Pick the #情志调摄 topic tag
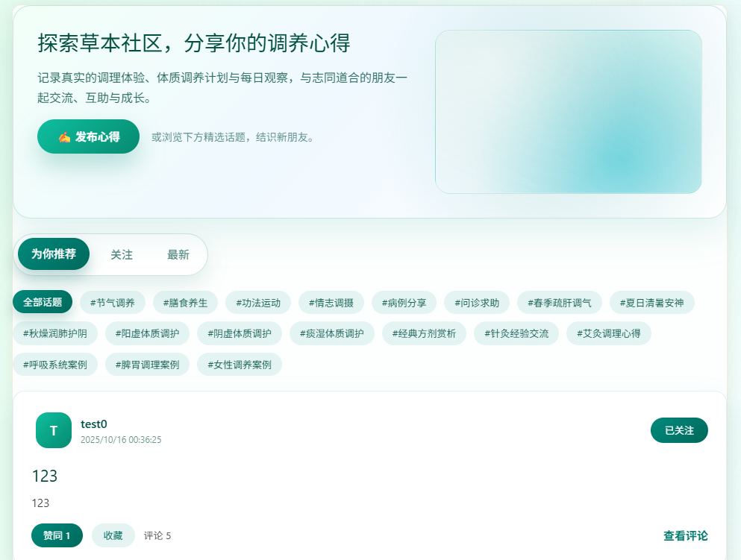The height and width of the screenshot is (560, 741). 331,303
